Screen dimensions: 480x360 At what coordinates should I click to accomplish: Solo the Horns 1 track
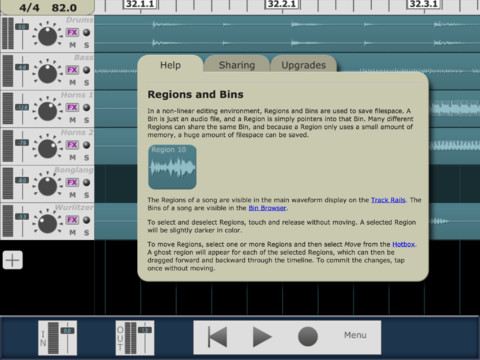pos(87,120)
